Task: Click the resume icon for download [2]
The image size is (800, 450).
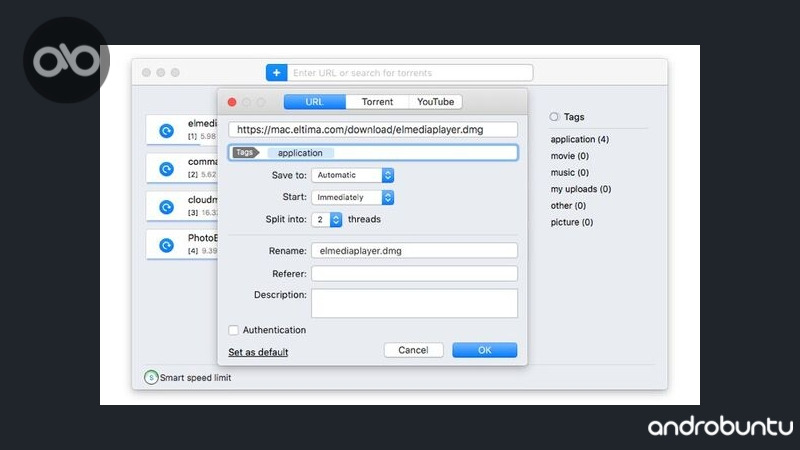Action: tap(166, 169)
